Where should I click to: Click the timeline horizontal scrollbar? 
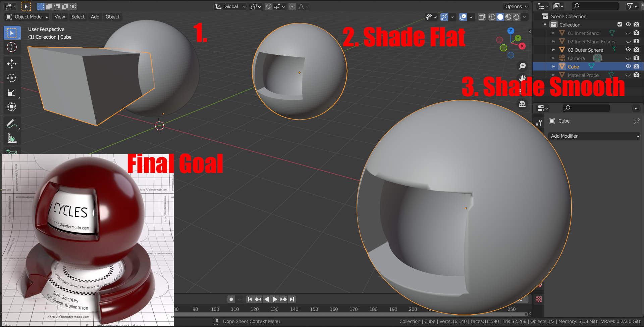click(351, 314)
